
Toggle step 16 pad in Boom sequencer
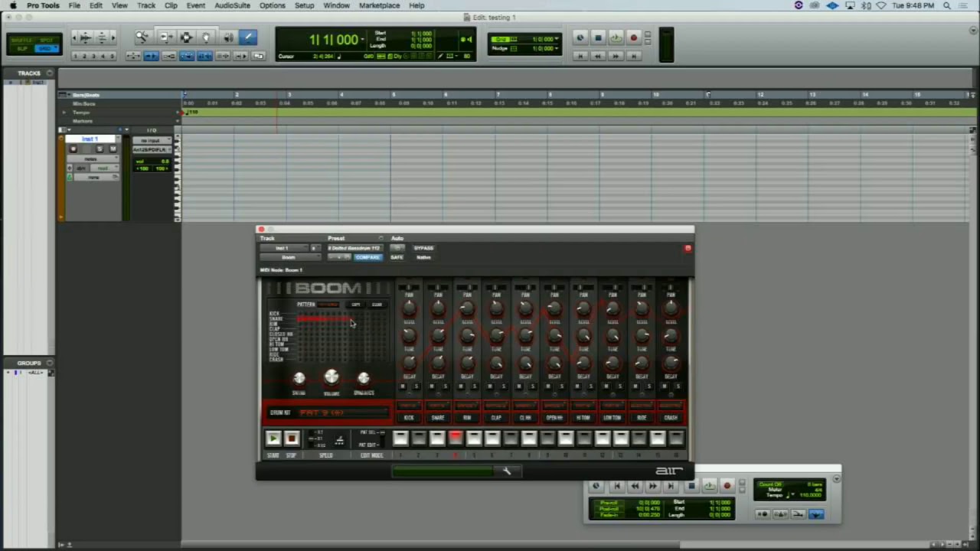pos(676,438)
